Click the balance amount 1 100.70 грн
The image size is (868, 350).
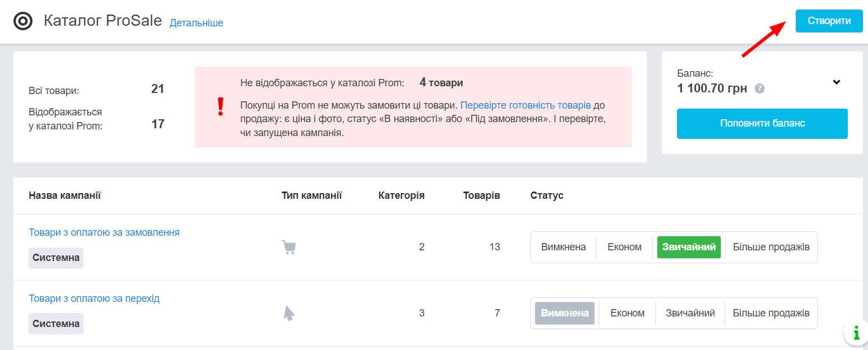[712, 88]
